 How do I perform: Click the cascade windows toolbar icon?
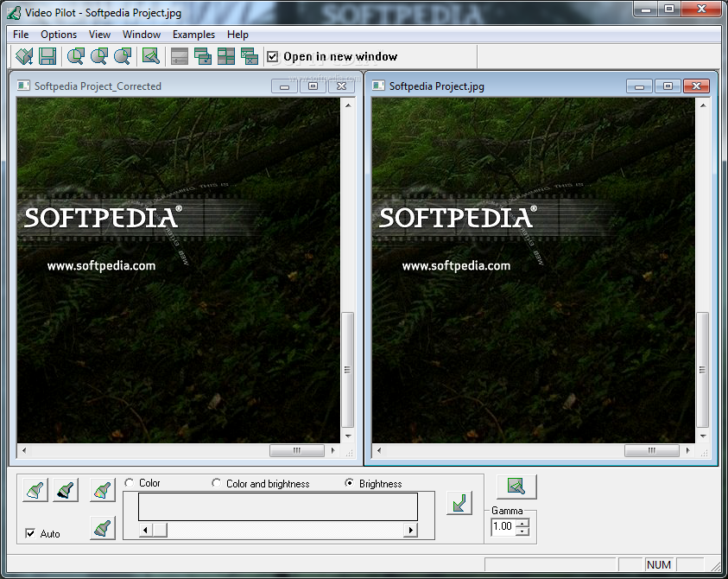coord(202,57)
